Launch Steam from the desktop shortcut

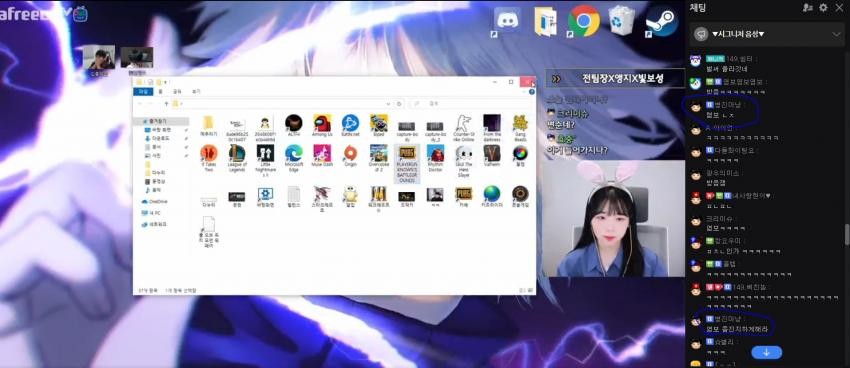point(661,22)
